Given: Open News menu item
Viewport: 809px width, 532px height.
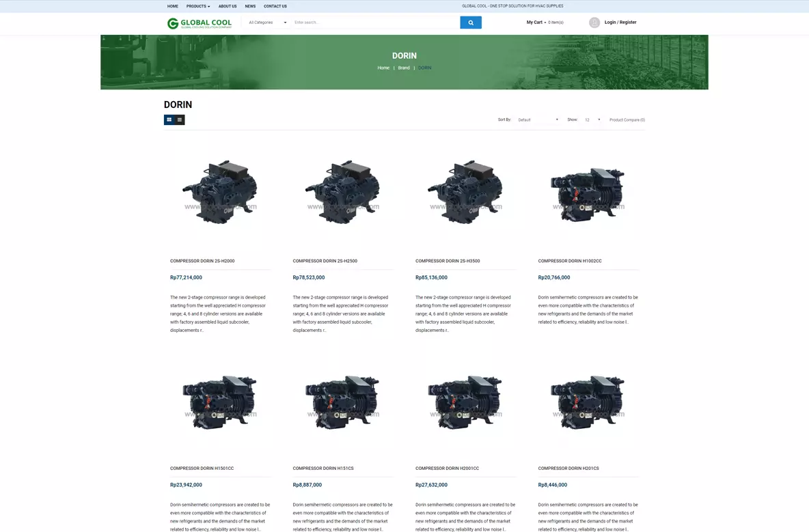Looking at the screenshot, I should pyautogui.click(x=250, y=6).
